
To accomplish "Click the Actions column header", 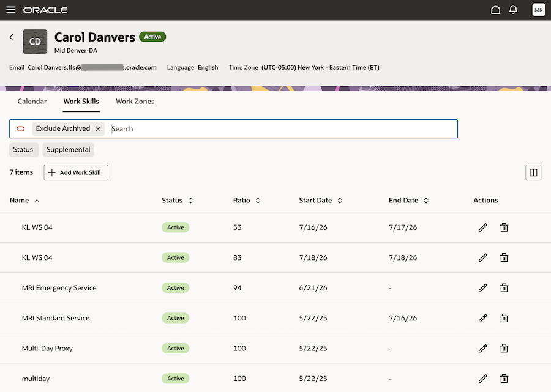I will pos(485,201).
